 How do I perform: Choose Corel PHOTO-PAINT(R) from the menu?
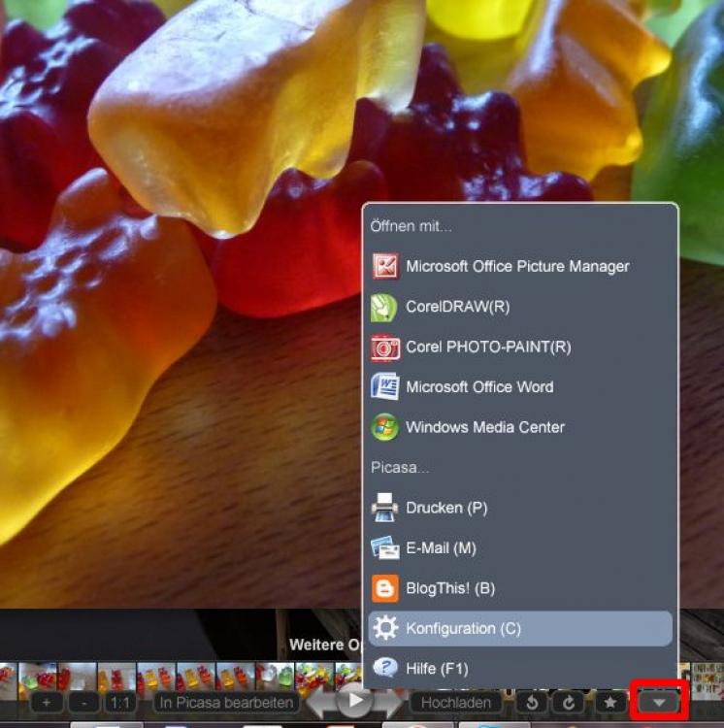(488, 347)
